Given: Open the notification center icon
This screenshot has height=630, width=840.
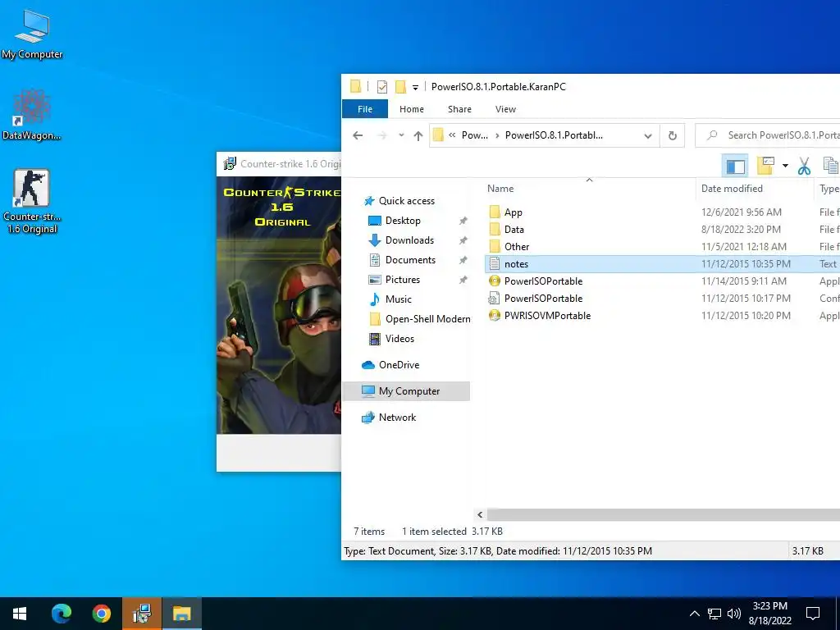Looking at the screenshot, I should pyautogui.click(x=813, y=614).
